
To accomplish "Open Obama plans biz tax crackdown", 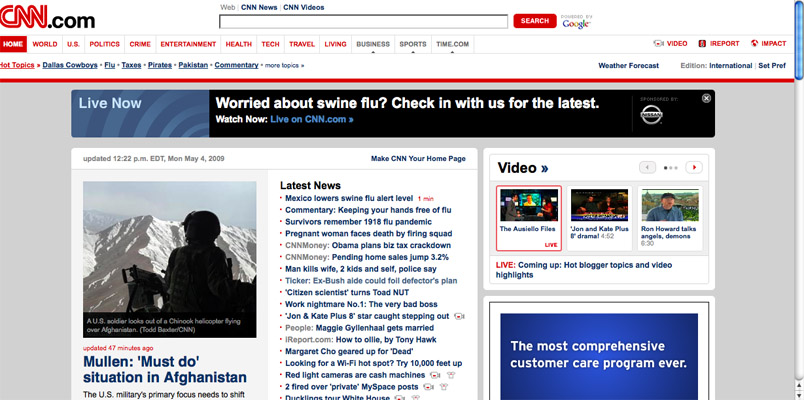I will [x=391, y=246].
